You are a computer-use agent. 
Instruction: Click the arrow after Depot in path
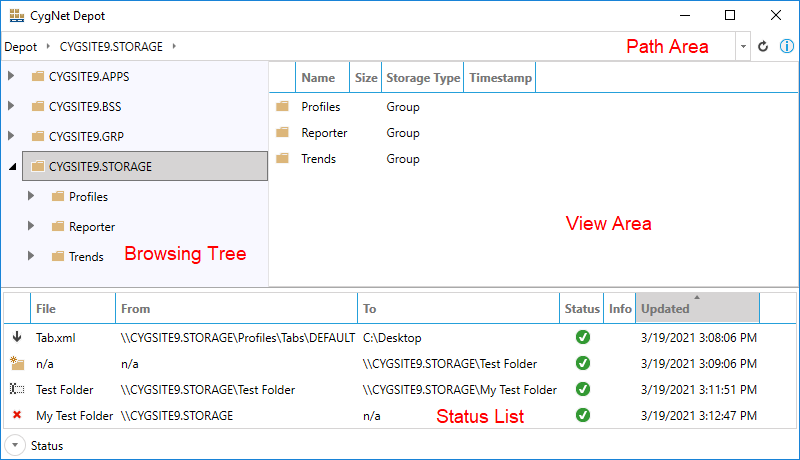click(x=48, y=46)
